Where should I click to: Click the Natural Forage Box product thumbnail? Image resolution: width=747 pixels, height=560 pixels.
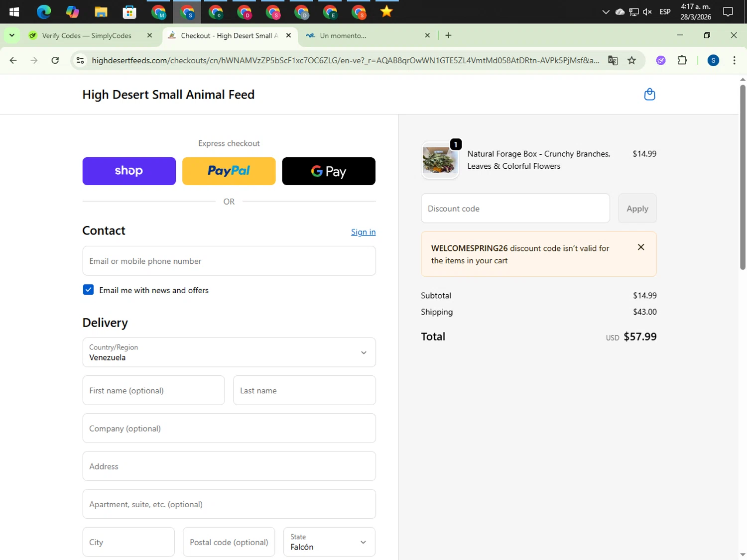(440, 160)
